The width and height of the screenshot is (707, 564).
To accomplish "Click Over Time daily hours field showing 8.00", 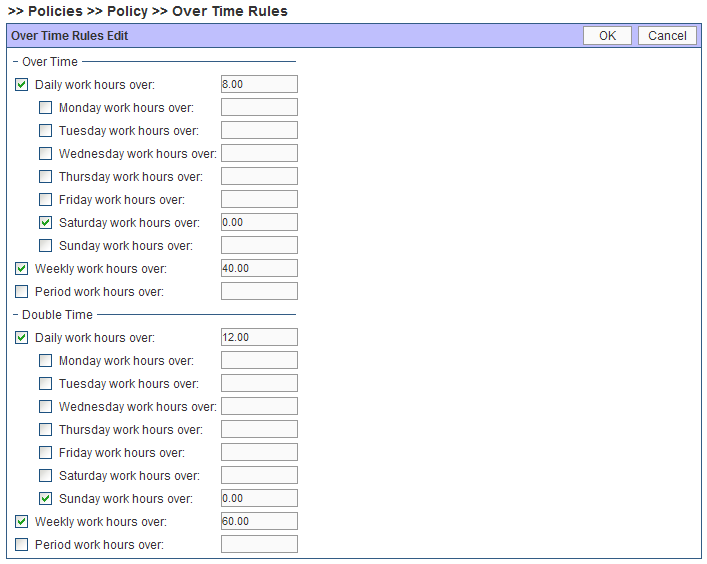I will pos(259,85).
